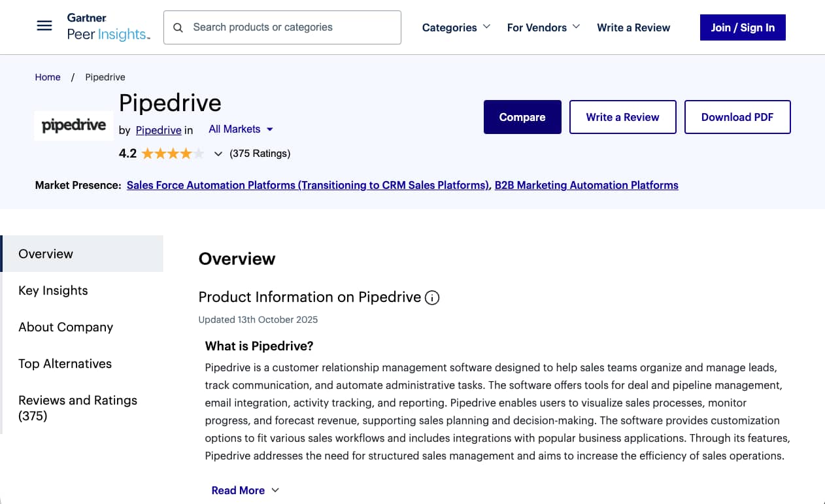Select Reviews and Ratings (375) tab
Screen dimensions: 825x504
pos(82,408)
